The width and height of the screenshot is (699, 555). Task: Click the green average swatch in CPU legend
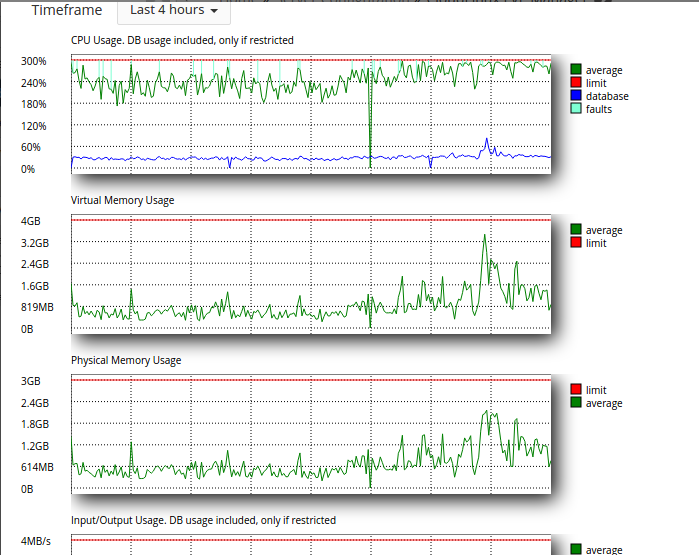pos(576,69)
